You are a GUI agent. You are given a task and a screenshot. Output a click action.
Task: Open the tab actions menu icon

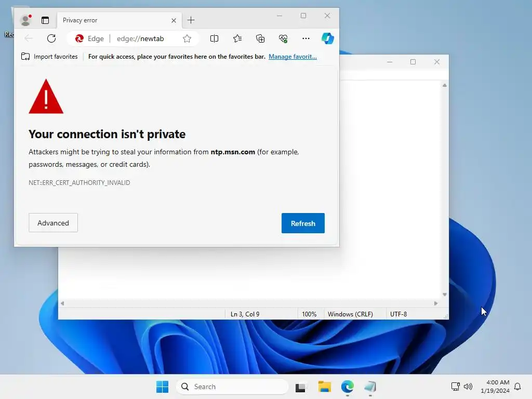[45, 20]
